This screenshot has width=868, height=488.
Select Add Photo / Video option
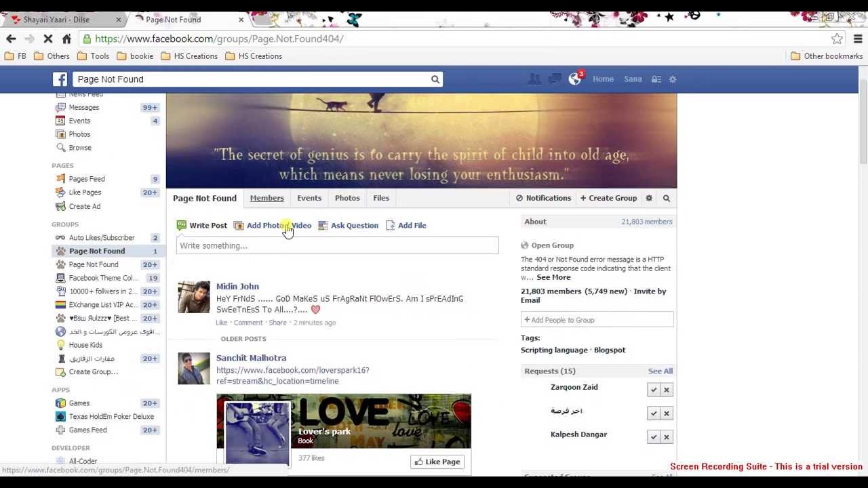(x=273, y=225)
